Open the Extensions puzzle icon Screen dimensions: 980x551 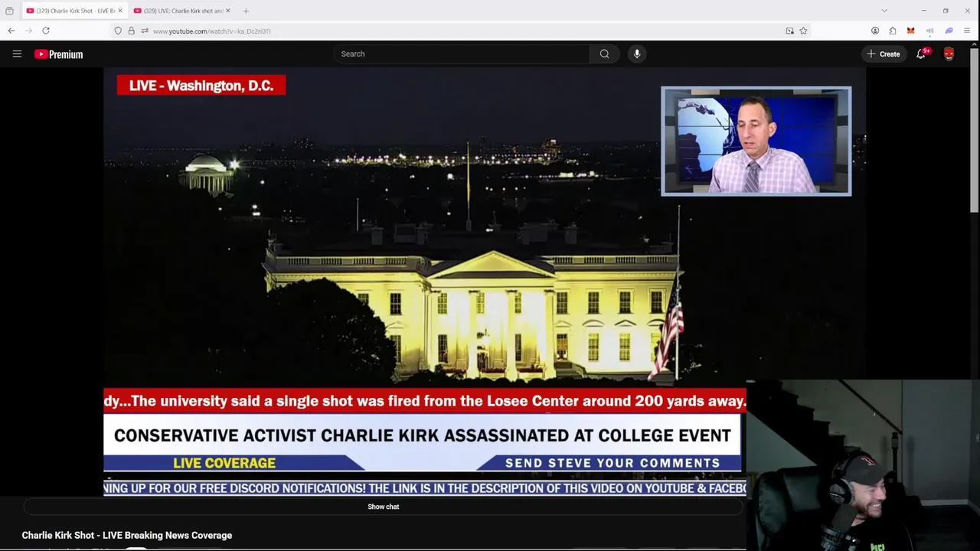[893, 31]
